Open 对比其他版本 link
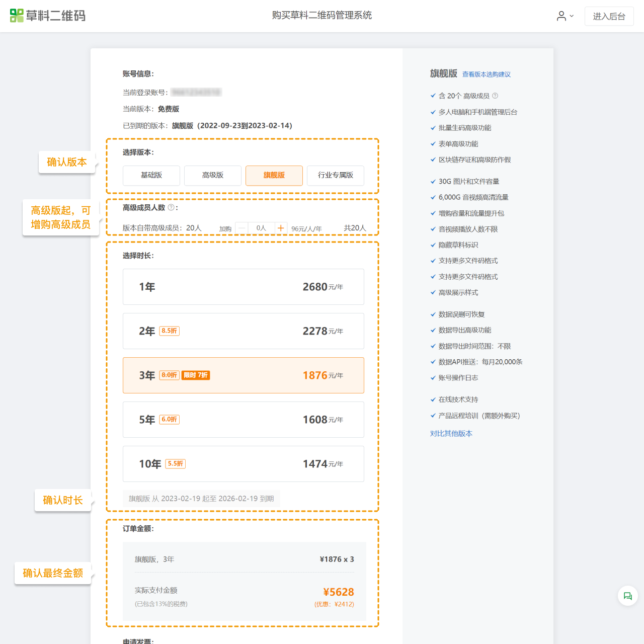Screen dimensions: 644x644 (451, 434)
